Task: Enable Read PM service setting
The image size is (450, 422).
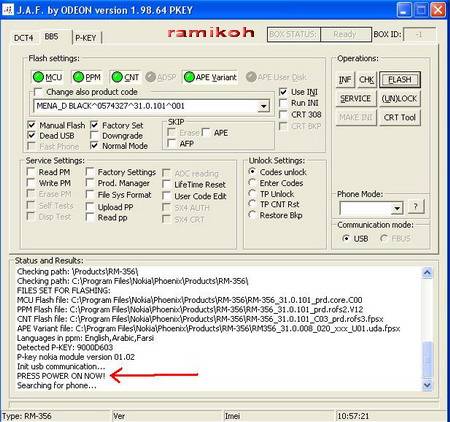Action: coord(31,172)
